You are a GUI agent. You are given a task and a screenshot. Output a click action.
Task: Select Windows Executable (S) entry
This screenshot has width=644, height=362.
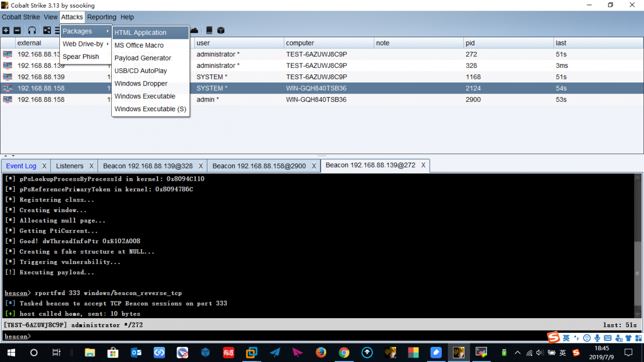point(150,109)
